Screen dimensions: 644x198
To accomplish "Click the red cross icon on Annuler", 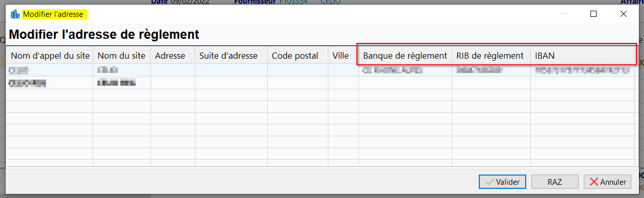I will pyautogui.click(x=594, y=182).
